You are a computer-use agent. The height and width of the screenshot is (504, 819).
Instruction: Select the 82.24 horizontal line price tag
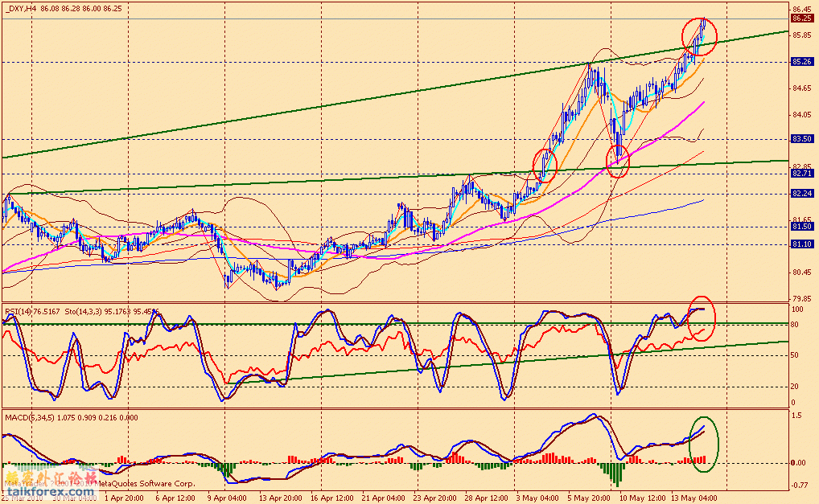[802, 194]
